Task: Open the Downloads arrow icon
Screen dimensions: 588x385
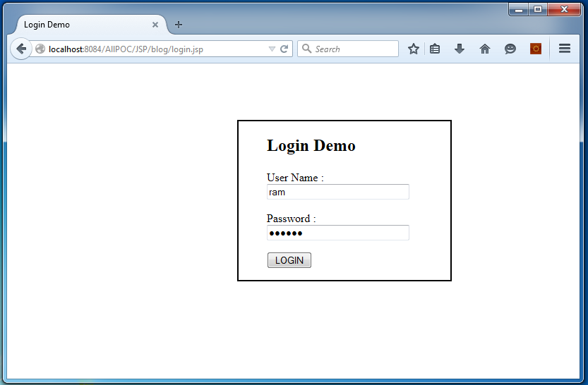Action: click(x=460, y=49)
